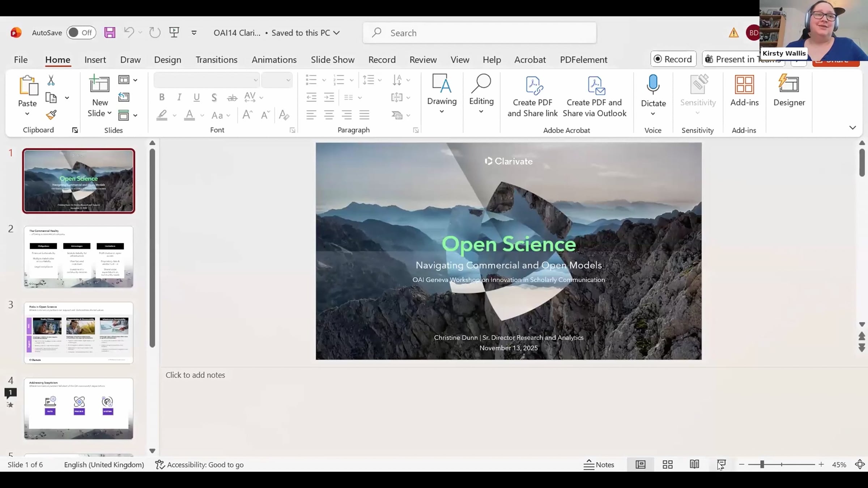This screenshot has height=488, width=868.
Task: Open the font name combo box
Action: click(x=207, y=80)
